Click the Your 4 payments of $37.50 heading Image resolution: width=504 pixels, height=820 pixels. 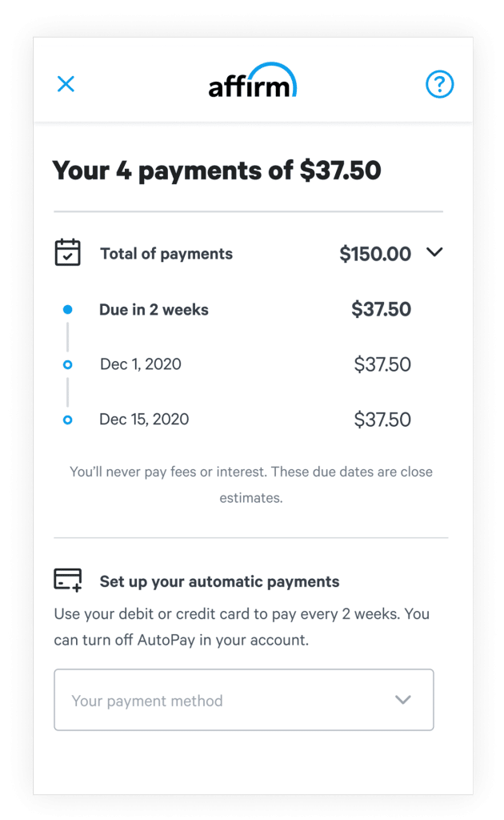coord(216,171)
